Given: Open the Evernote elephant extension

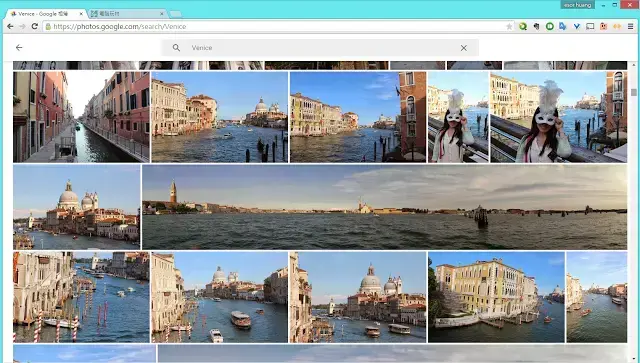Looking at the screenshot, I should [536, 27].
